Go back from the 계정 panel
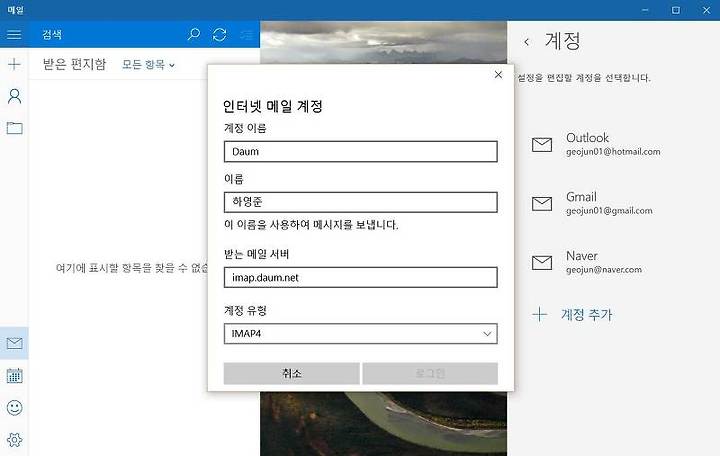The image size is (720, 456). tap(527, 42)
